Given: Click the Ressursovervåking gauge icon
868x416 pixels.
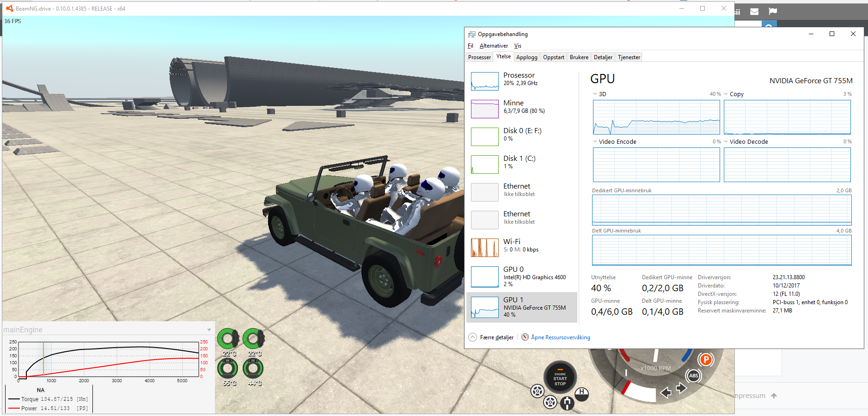Looking at the screenshot, I should [525, 337].
